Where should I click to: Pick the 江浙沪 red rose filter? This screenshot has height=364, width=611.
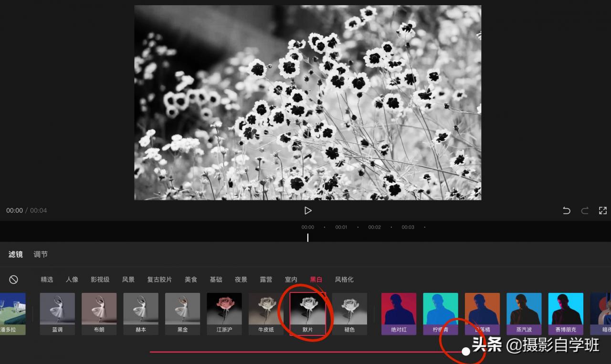click(x=224, y=313)
